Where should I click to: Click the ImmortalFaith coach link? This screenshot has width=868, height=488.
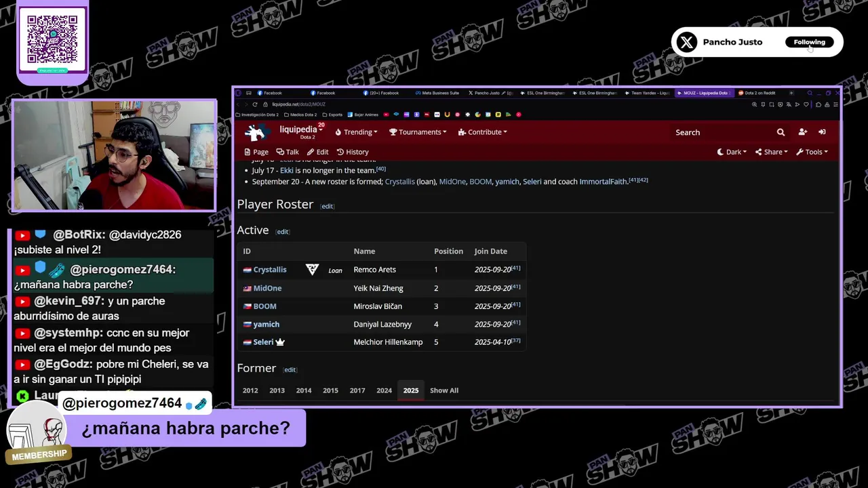click(x=604, y=182)
